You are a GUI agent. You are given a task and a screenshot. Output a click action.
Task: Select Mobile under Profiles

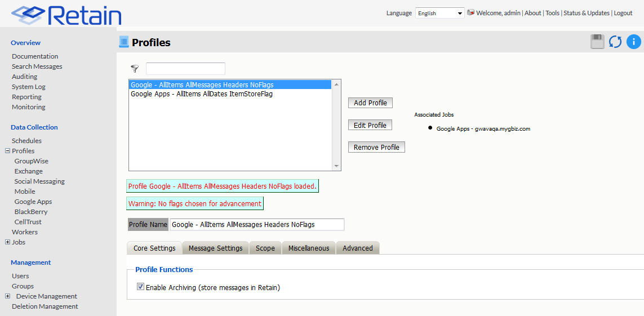pos(25,192)
